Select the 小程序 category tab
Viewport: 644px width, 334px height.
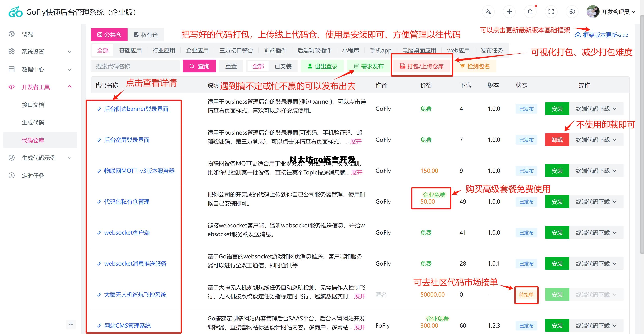click(350, 51)
